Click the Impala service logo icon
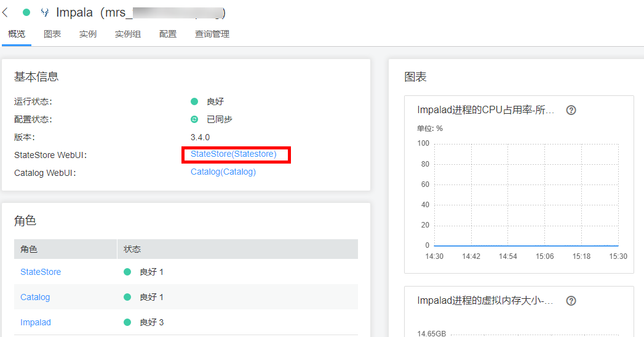 click(x=45, y=13)
